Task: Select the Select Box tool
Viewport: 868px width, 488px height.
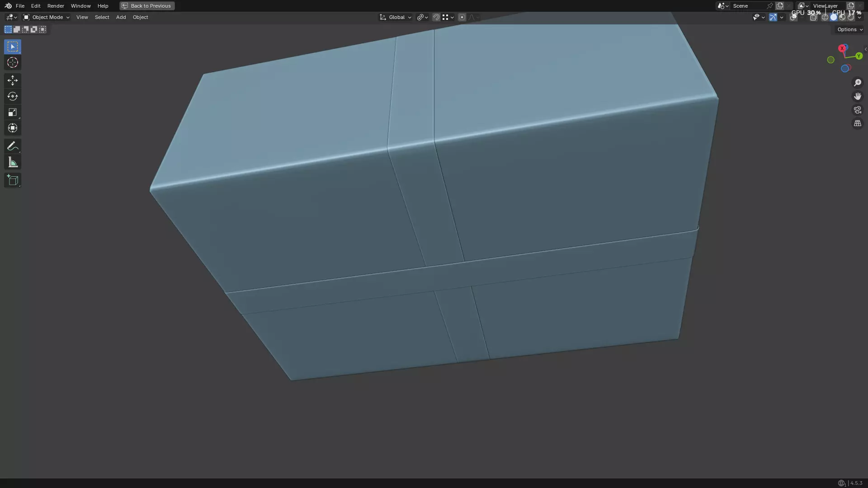Action: 13,47
